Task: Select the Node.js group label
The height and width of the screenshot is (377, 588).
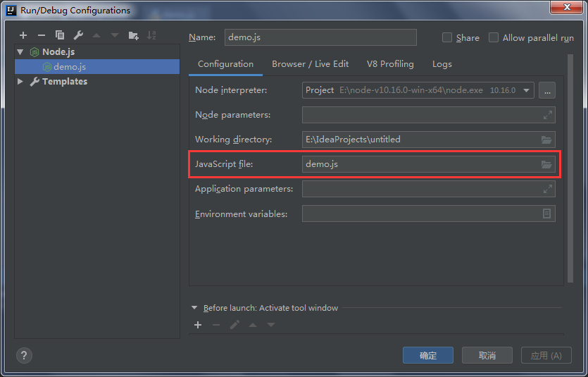Action: [58, 51]
